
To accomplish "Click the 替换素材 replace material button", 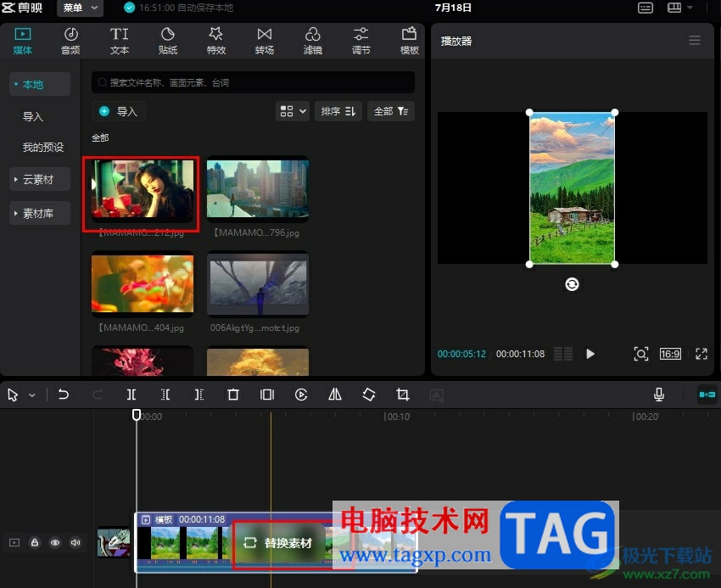I will coord(278,543).
